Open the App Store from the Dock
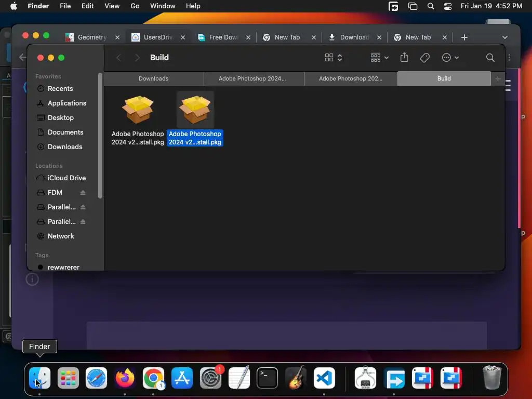 tap(182, 378)
